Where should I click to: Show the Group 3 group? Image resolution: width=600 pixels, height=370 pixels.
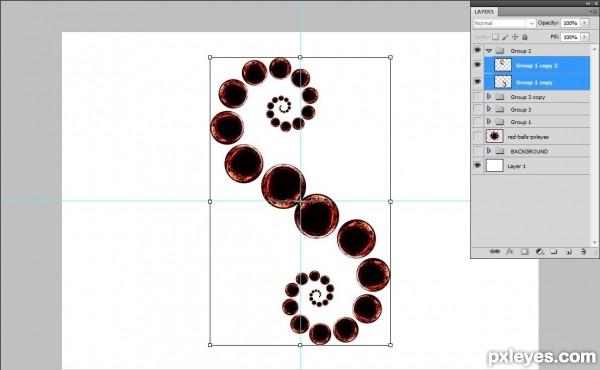tap(478, 109)
